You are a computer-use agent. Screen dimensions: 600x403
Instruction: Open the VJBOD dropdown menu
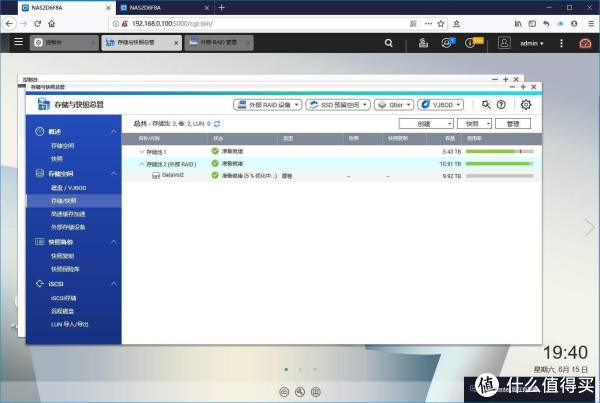[440, 104]
